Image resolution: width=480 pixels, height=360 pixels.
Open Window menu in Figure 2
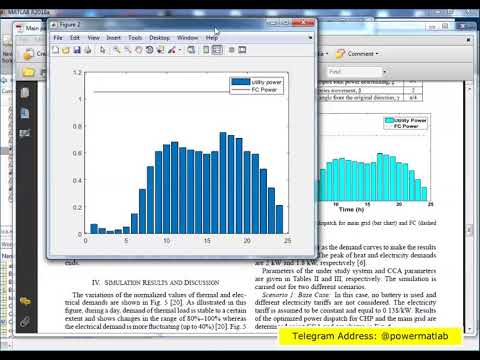188,38
